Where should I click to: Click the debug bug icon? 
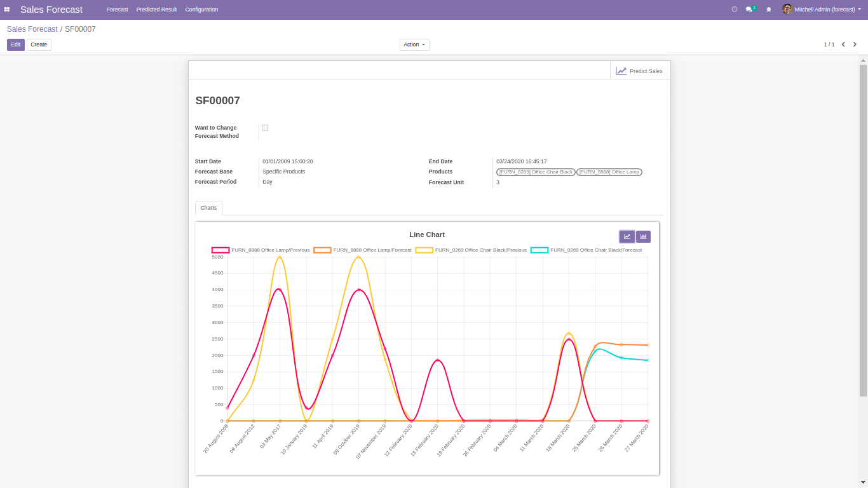769,10
